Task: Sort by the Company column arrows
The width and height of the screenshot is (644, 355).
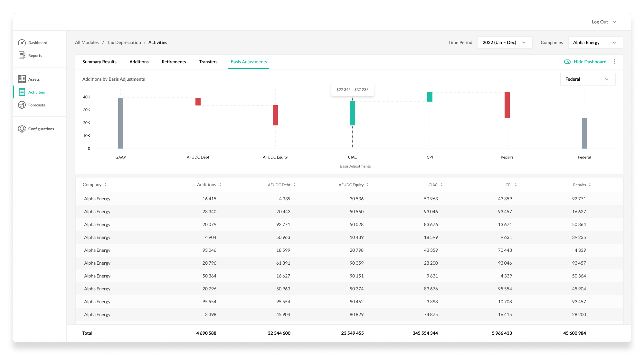Action: 106,185
